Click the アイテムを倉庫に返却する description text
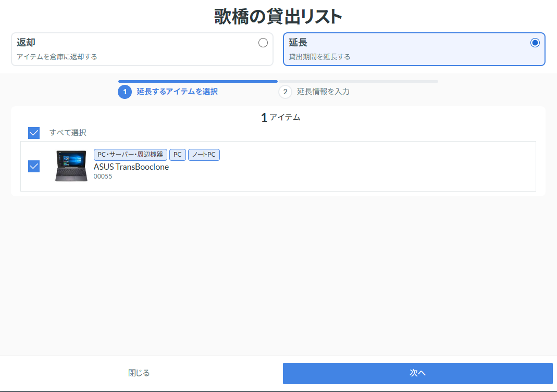 57,57
